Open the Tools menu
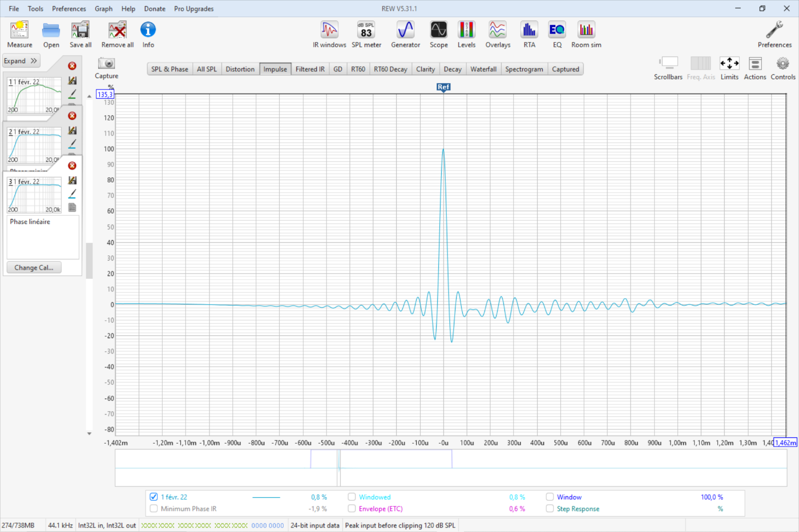 35,9
